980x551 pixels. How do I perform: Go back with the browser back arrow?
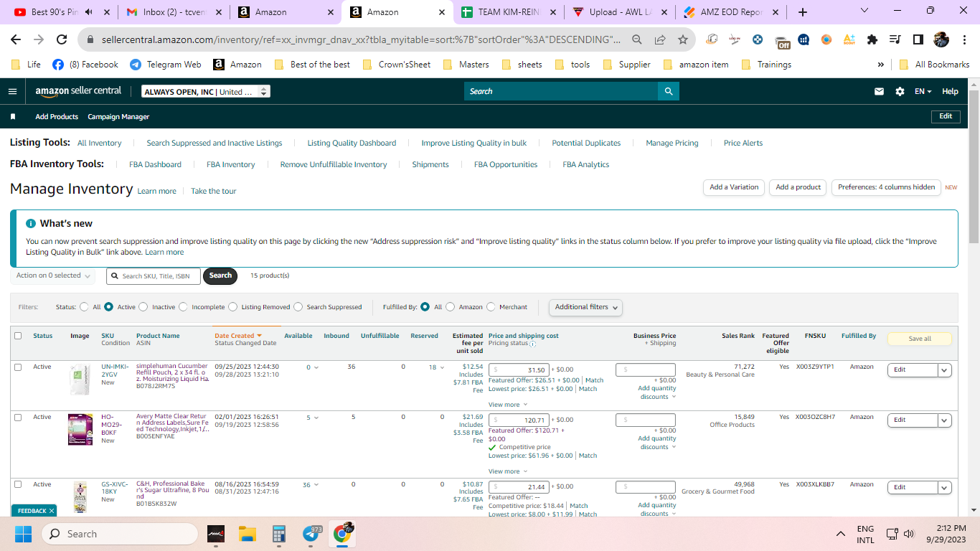(16, 40)
